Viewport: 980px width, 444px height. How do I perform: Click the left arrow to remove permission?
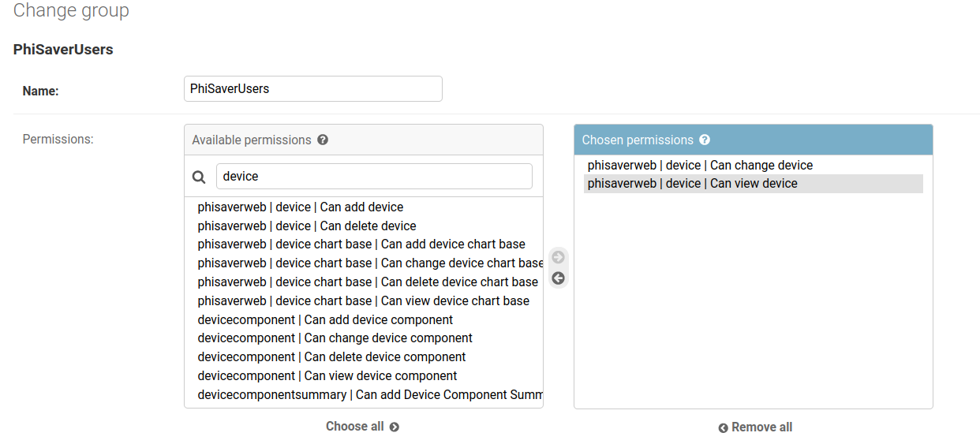point(559,278)
